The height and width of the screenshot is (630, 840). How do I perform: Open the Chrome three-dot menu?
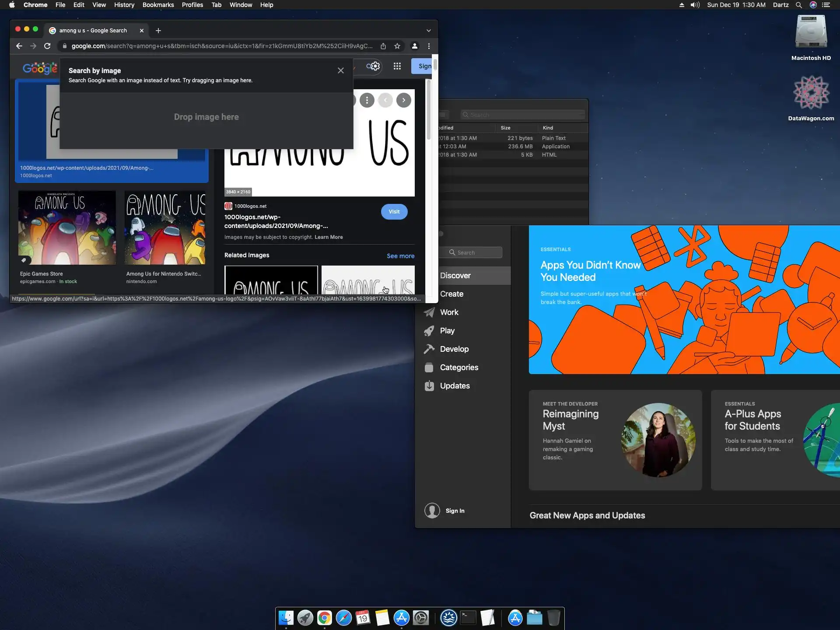(429, 46)
